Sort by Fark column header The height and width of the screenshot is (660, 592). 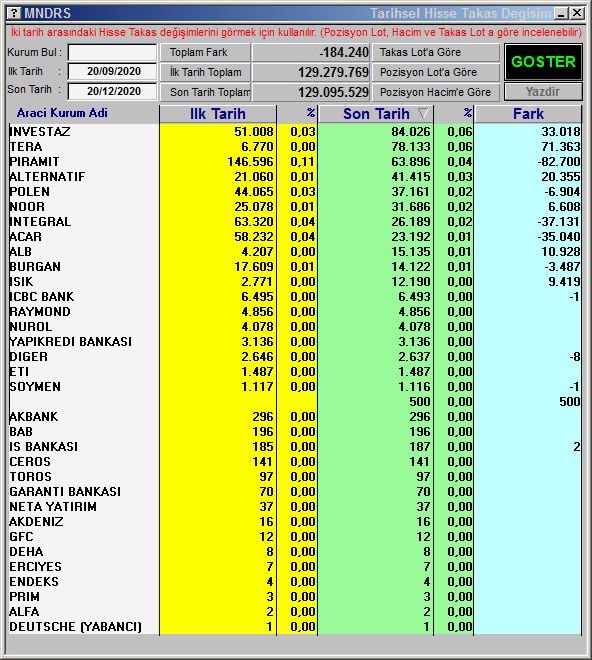tap(528, 114)
